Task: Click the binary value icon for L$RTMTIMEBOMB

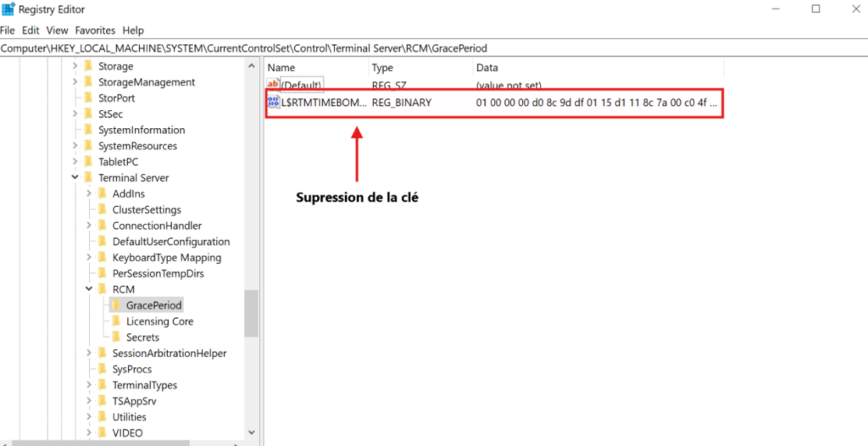Action: 273,103
